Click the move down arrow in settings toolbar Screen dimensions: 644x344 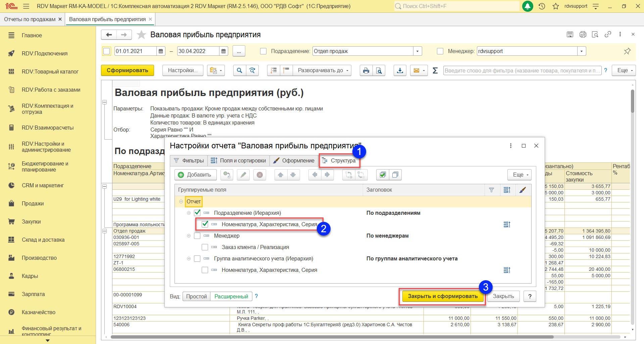tap(293, 175)
